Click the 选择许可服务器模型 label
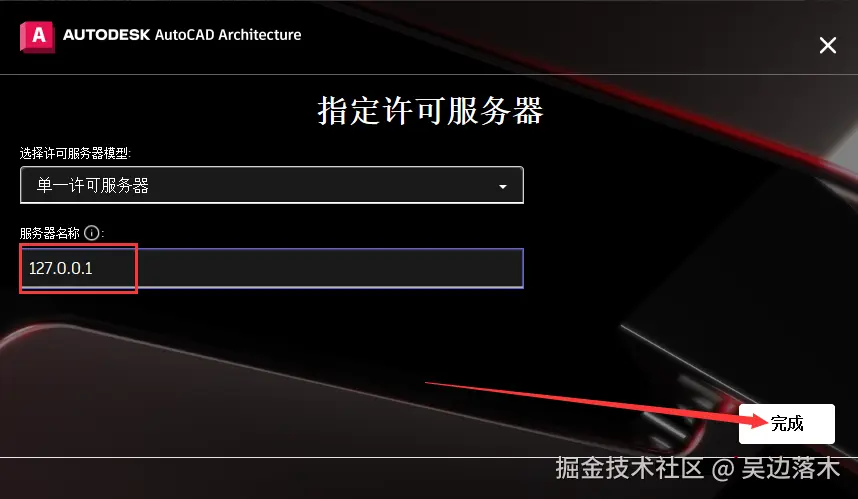Image resolution: width=858 pixels, height=499 pixels. coord(74,153)
